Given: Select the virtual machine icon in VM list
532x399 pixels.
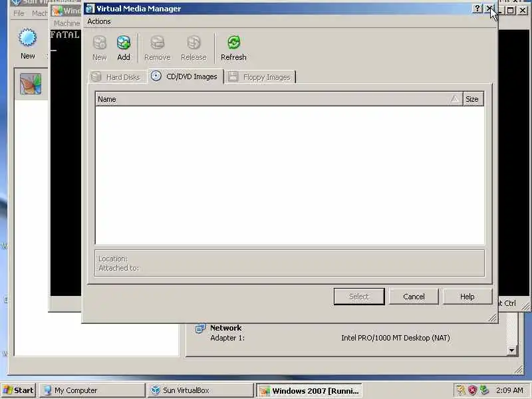Looking at the screenshot, I should click(31, 84).
